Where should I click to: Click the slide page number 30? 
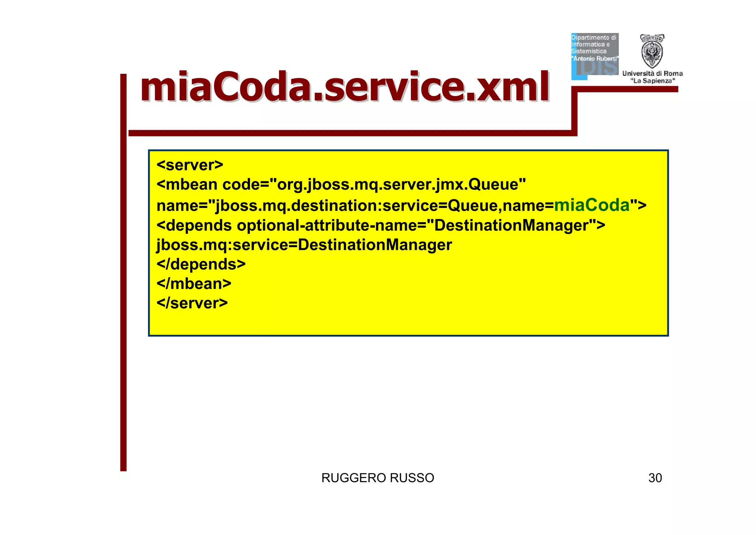[x=655, y=478]
